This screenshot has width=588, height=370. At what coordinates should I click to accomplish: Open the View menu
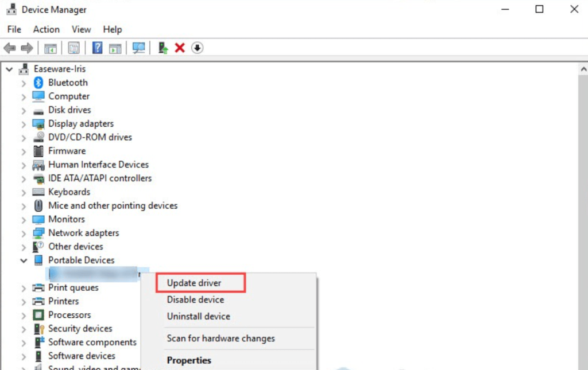82,29
